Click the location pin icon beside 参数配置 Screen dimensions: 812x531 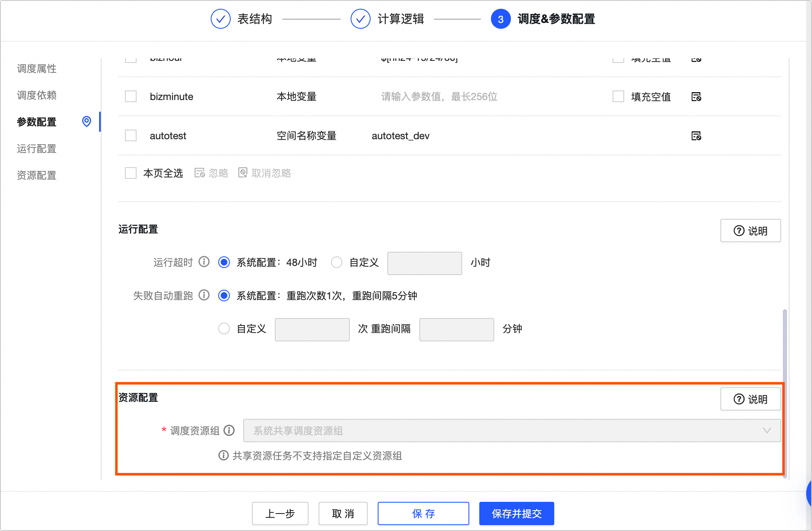(x=87, y=121)
